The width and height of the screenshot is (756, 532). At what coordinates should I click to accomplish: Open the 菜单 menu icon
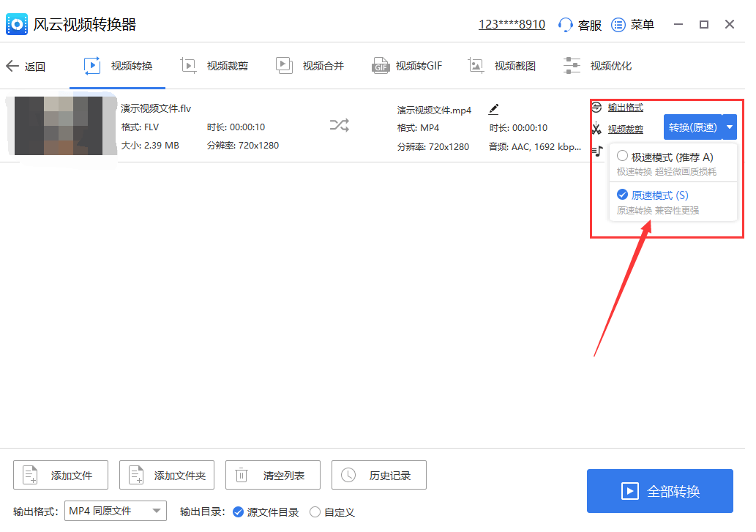click(618, 25)
